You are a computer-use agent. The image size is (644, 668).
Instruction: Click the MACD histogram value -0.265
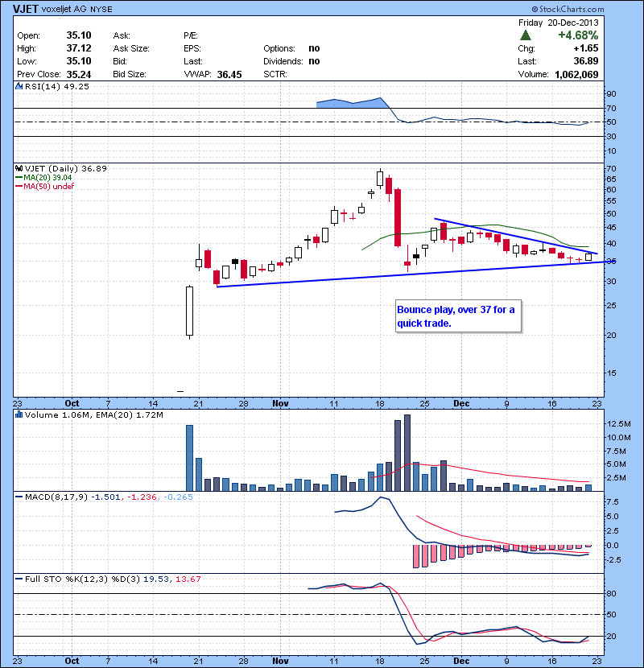coord(178,497)
